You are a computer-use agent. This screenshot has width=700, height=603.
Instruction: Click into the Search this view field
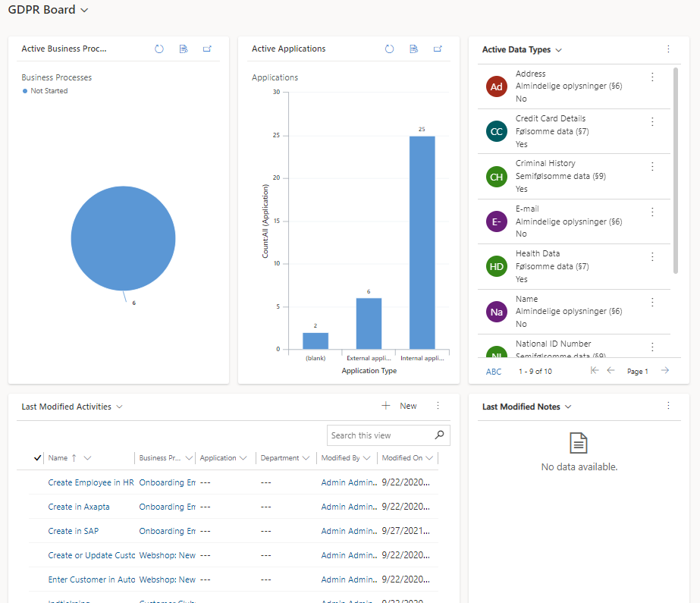coord(379,435)
